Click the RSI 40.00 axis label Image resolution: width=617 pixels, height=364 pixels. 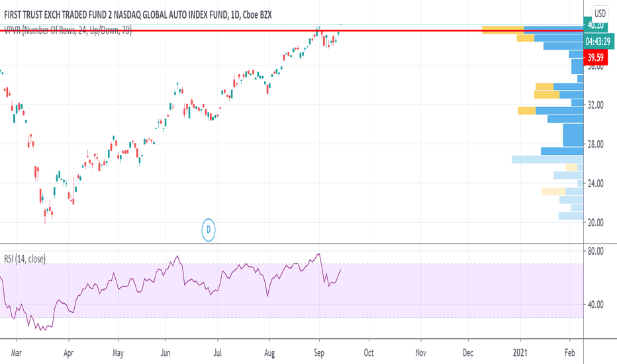click(595, 304)
